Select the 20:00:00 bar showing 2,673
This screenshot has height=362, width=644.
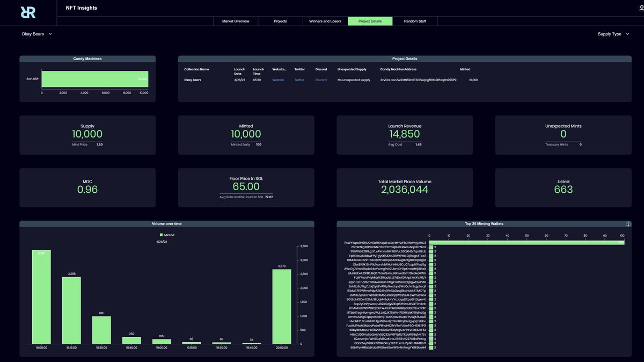(x=282, y=307)
